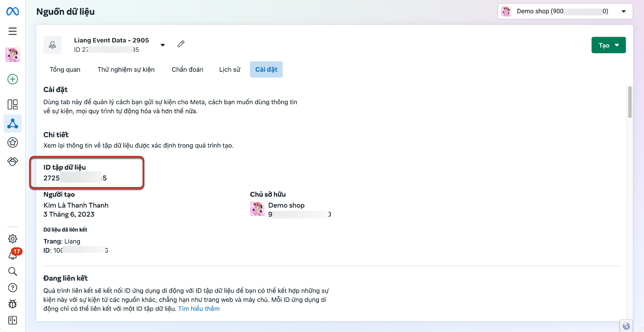Select the Cài đặt tab
Image resolution: width=644 pixels, height=332 pixels.
click(x=266, y=69)
